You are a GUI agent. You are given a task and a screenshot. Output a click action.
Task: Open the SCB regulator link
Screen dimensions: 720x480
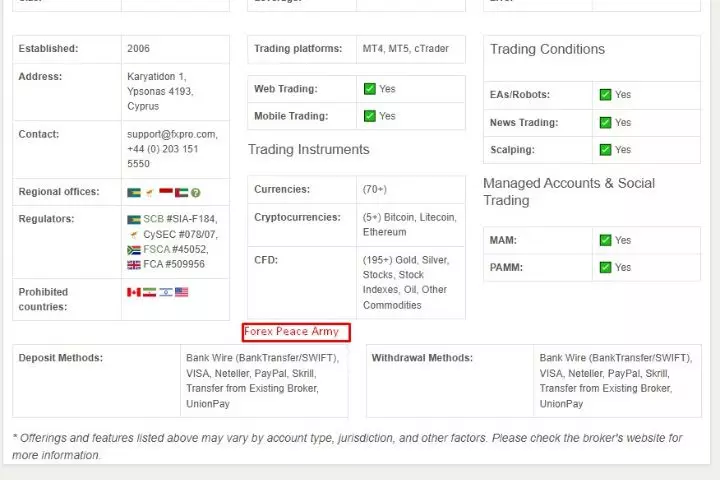[153, 219]
